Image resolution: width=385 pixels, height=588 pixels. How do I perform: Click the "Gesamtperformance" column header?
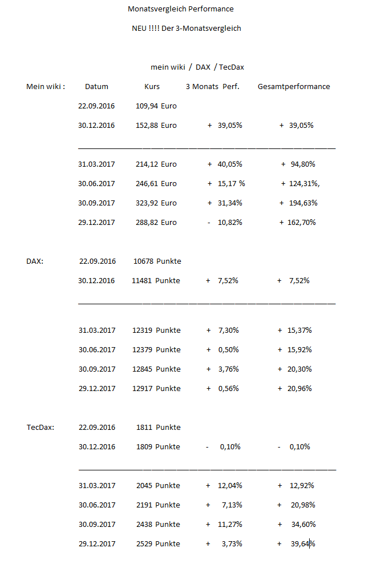pos(294,87)
